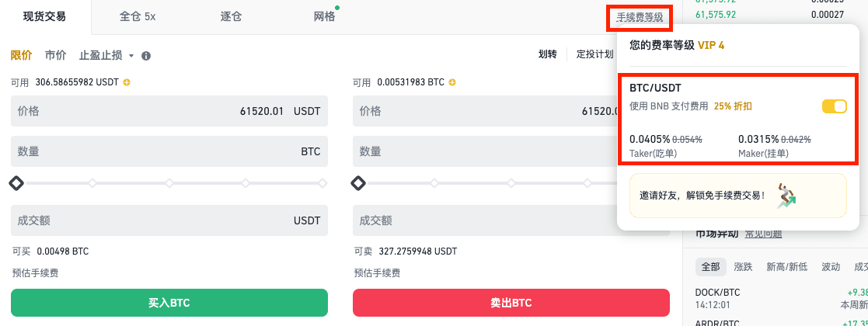
Task: Switch to the 逐仓 margin tab
Action: [231, 16]
